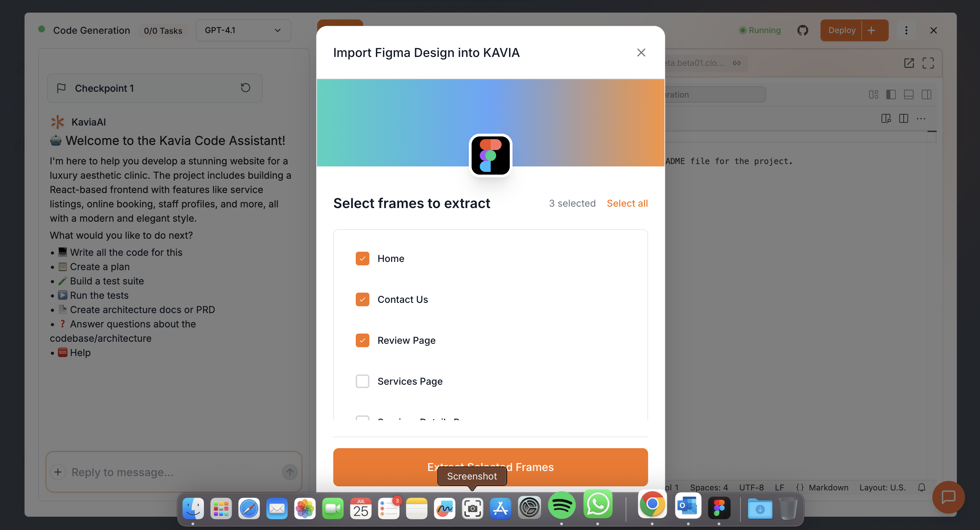Screen dimensions: 980x530
Task: Click 'Run the tests' suggestion
Action: pyautogui.click(x=99, y=295)
